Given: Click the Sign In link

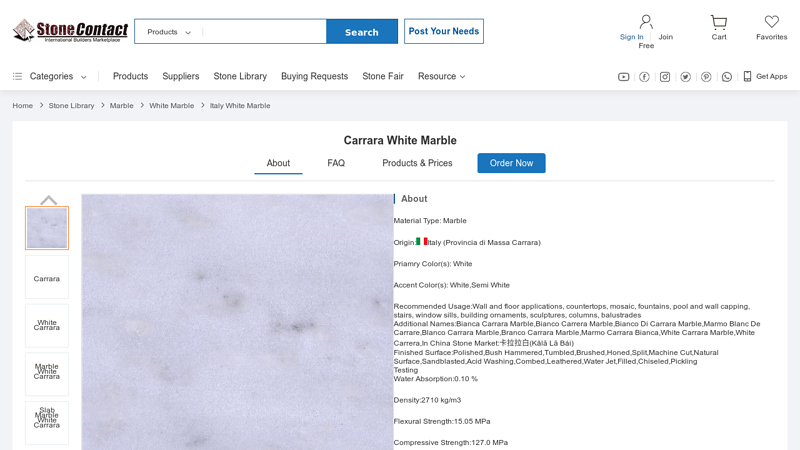Looking at the screenshot, I should 631,37.
